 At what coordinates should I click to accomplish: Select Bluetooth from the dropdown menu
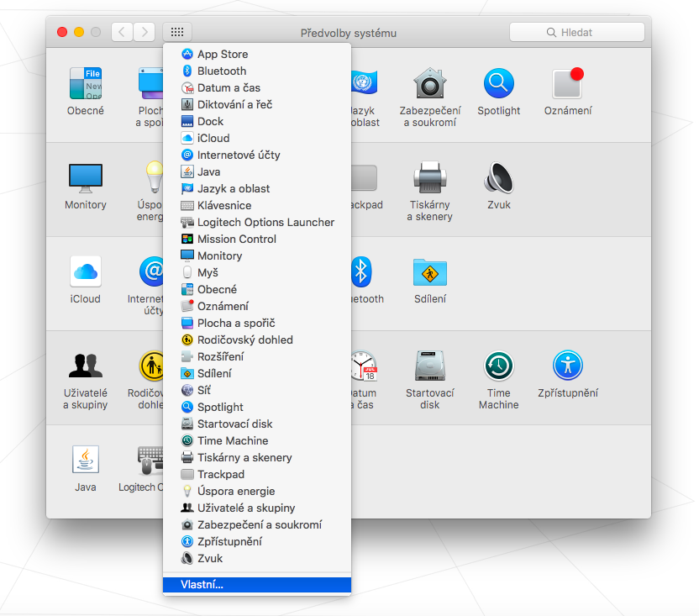coord(257,71)
